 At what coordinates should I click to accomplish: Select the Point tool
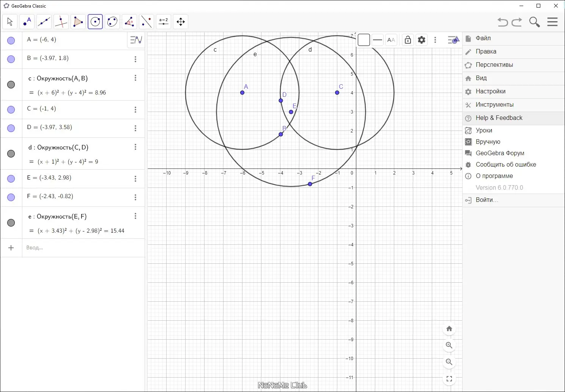(27, 22)
